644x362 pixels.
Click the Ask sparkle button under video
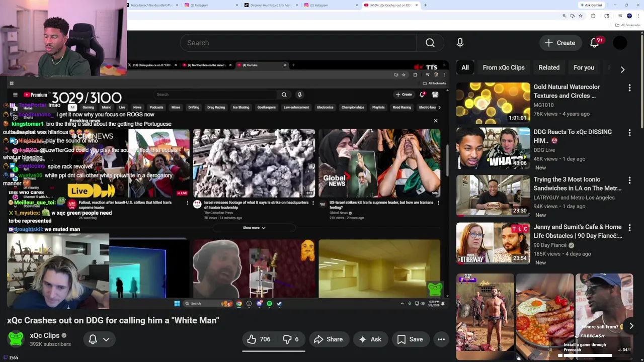pyautogui.click(x=370, y=339)
